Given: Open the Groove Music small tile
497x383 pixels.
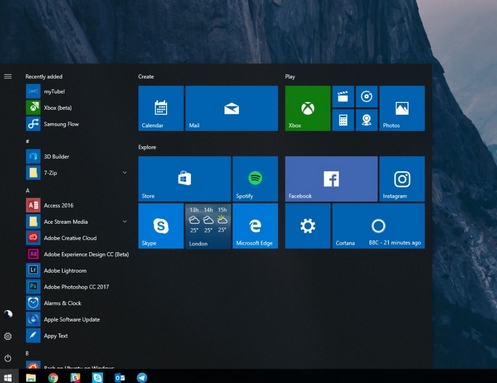Looking at the screenshot, I should tap(367, 97).
